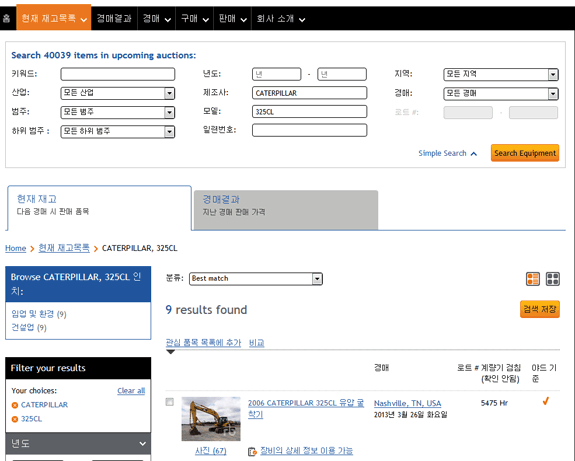Remove the 325CL filter choice
The height and width of the screenshot is (461, 575).
[15, 419]
